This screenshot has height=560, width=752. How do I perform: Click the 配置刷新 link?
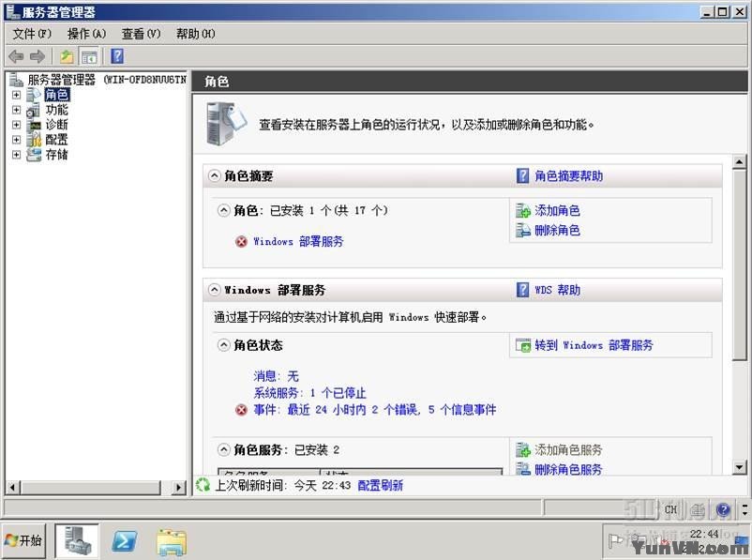point(381,485)
